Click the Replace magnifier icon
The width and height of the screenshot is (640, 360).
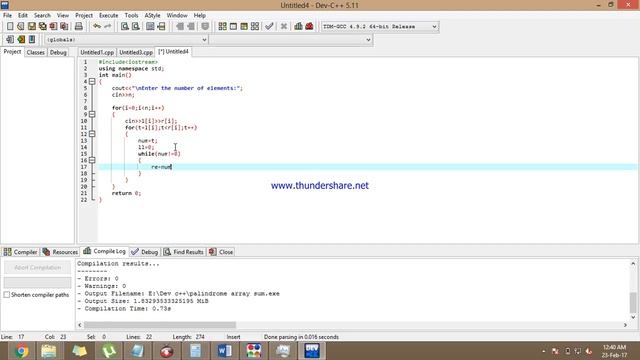pyautogui.click(x=136, y=27)
